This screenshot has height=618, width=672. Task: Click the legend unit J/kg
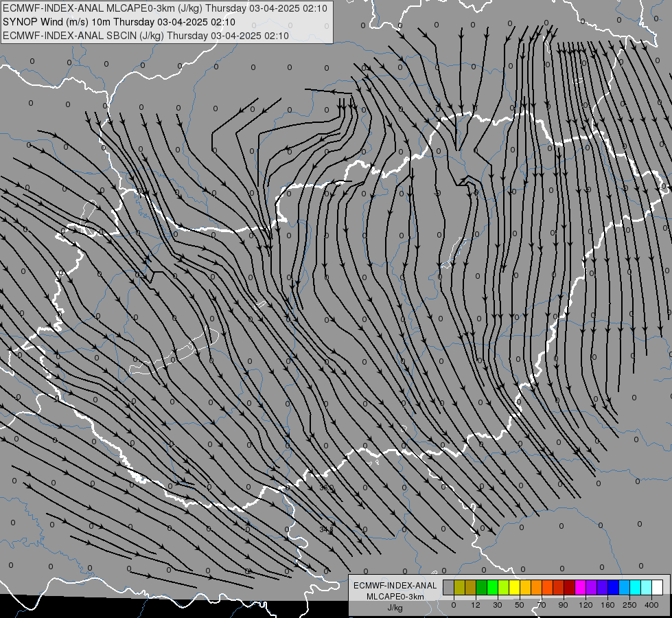point(395,608)
